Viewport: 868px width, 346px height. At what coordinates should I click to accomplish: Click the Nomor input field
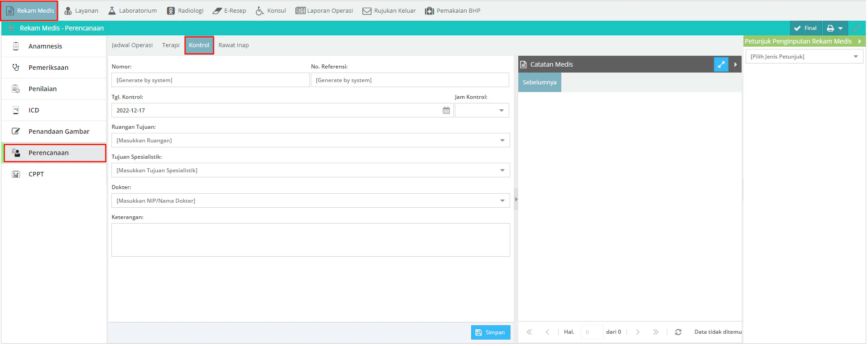pos(211,80)
